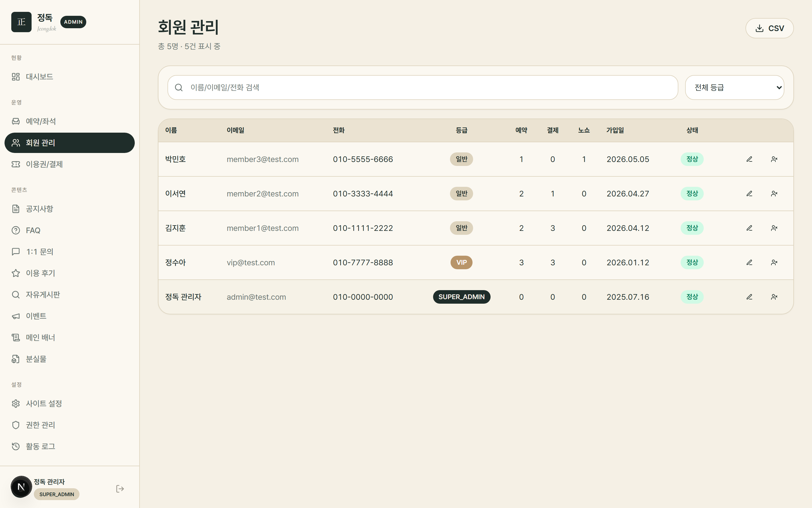Edit member 이서연 with pencil icon
The height and width of the screenshot is (508, 812).
(x=749, y=194)
